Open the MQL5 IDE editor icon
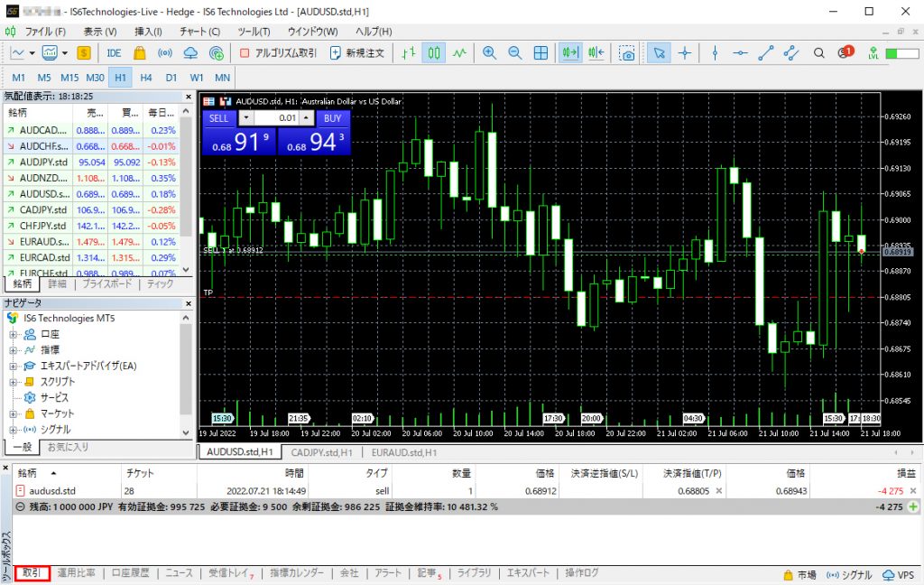This screenshot has width=924, height=585. tap(114, 53)
